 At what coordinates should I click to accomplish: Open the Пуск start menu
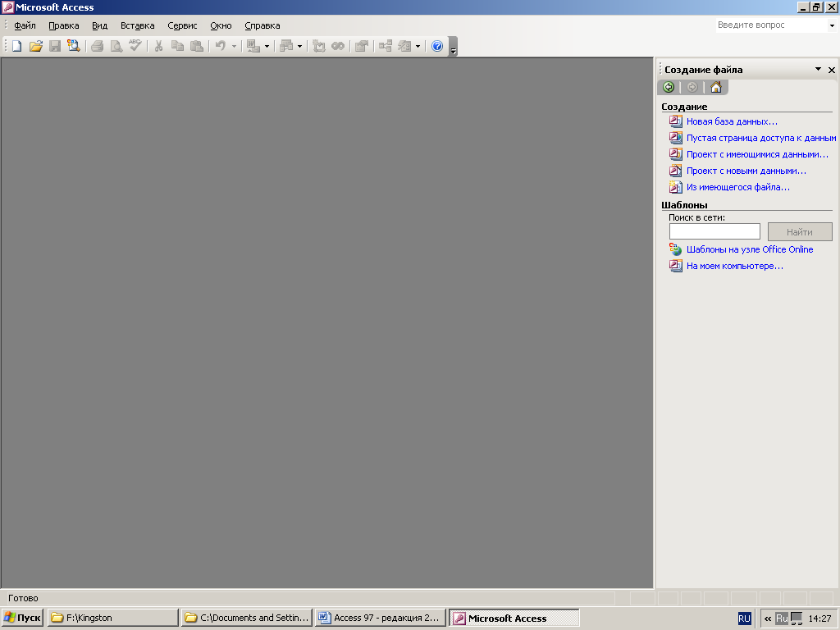(x=22, y=618)
